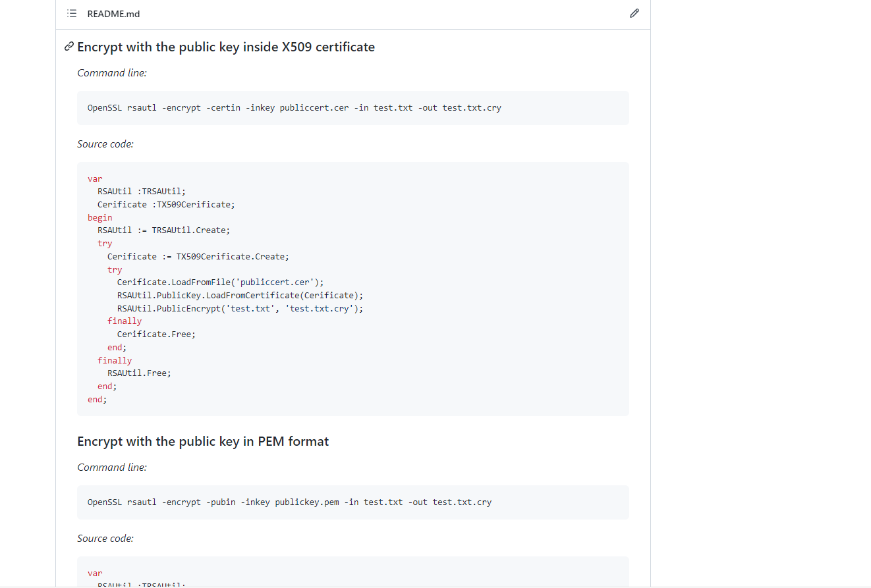Click the 'var' keyword in bottom code block

click(x=95, y=574)
